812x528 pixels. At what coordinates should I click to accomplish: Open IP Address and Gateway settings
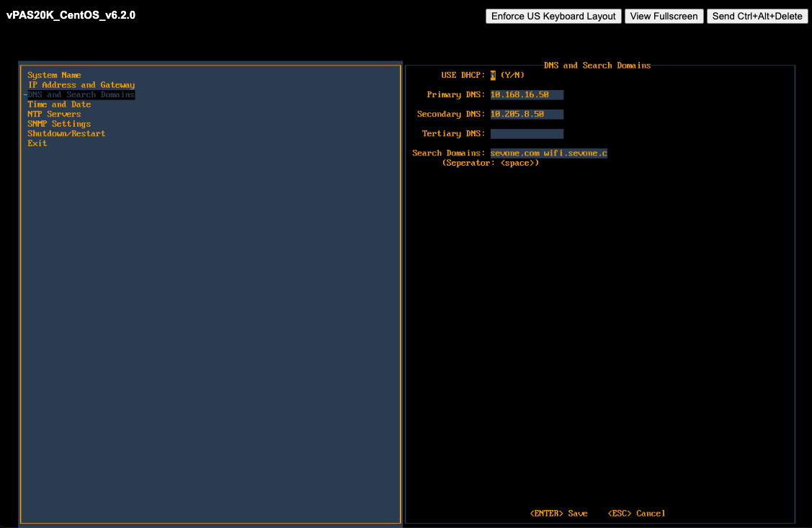pyautogui.click(x=81, y=85)
